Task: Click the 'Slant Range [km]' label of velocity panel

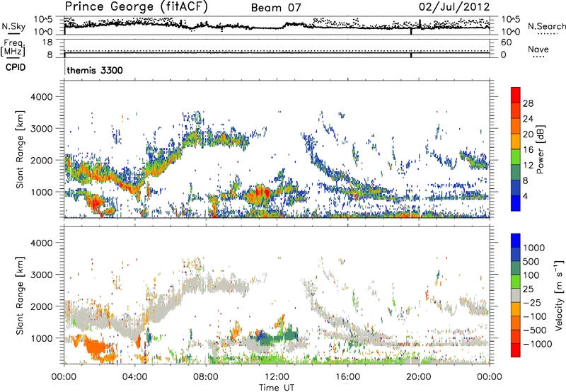Action: [20, 295]
